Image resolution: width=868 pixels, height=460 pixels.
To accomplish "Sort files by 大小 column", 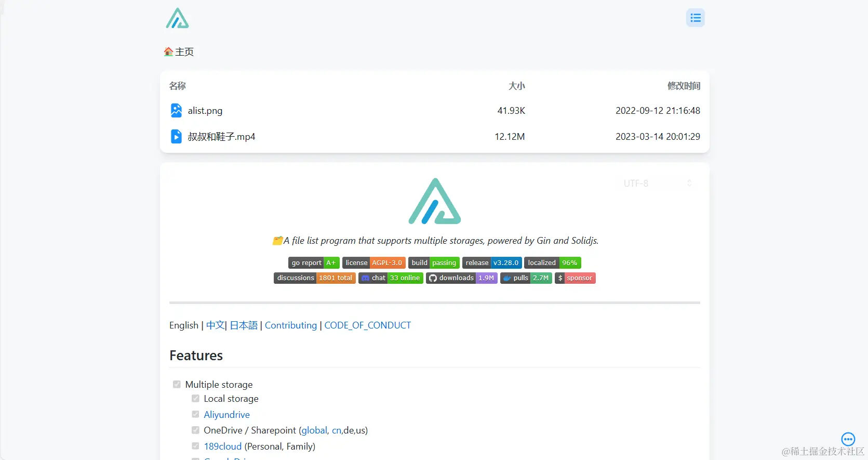I will pyautogui.click(x=517, y=86).
